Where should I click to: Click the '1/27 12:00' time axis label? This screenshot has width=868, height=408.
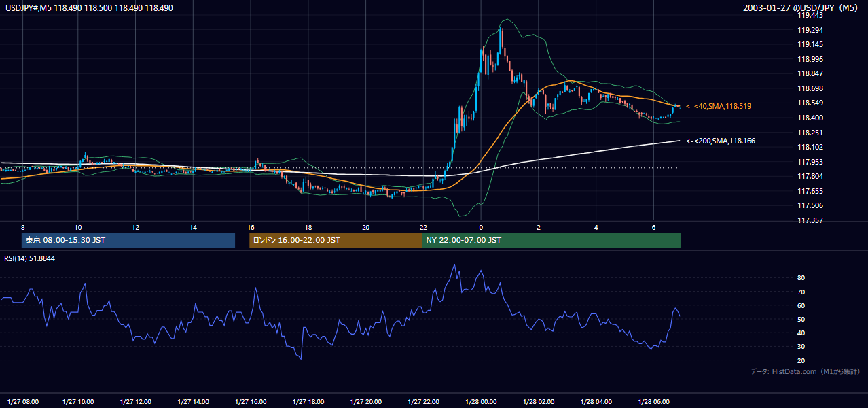pyautogui.click(x=136, y=401)
